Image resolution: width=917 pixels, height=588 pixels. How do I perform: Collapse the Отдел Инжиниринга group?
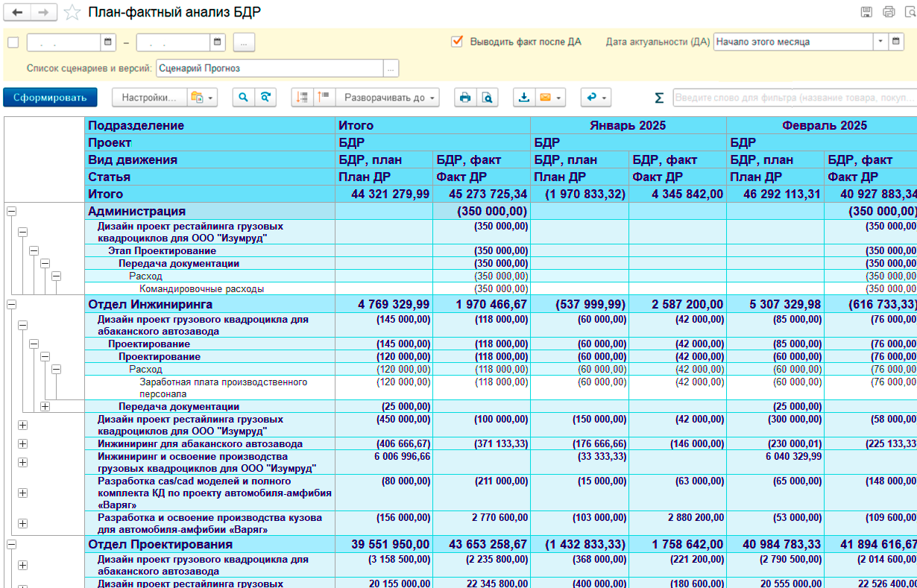(11, 305)
